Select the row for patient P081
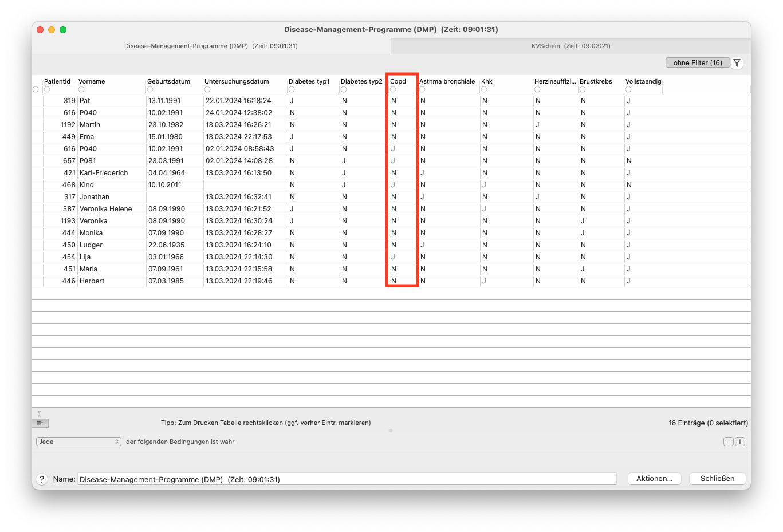Viewport: 783px width, 532px height. (391, 161)
